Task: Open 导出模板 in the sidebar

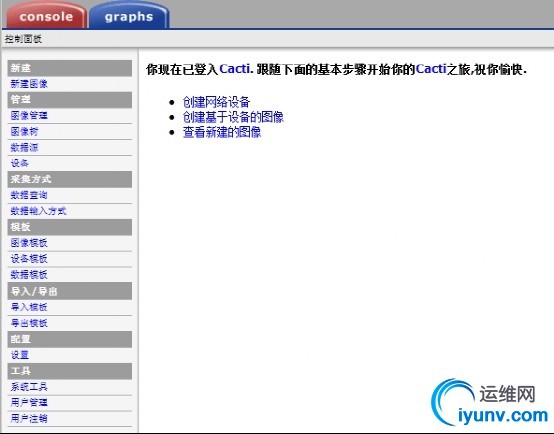Action: coord(29,323)
